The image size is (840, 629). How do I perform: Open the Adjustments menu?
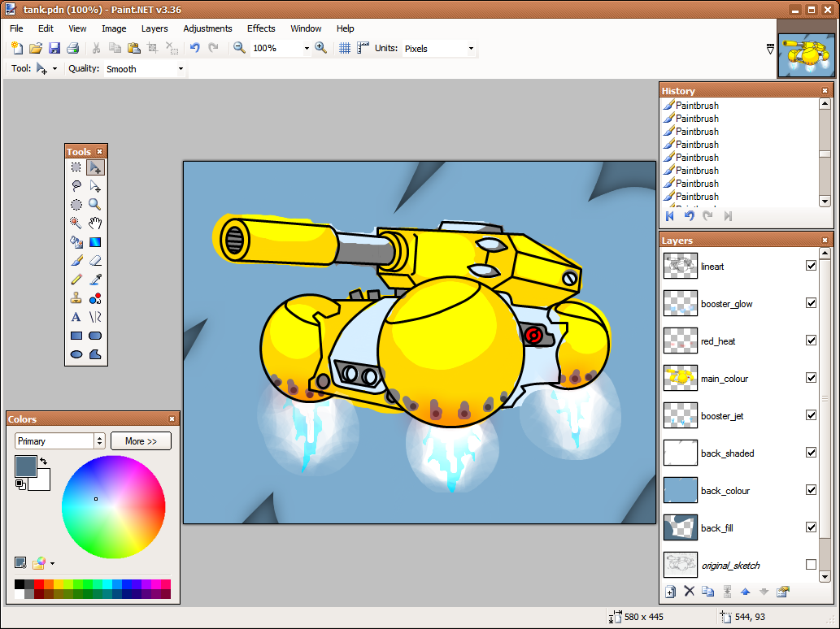coord(207,28)
